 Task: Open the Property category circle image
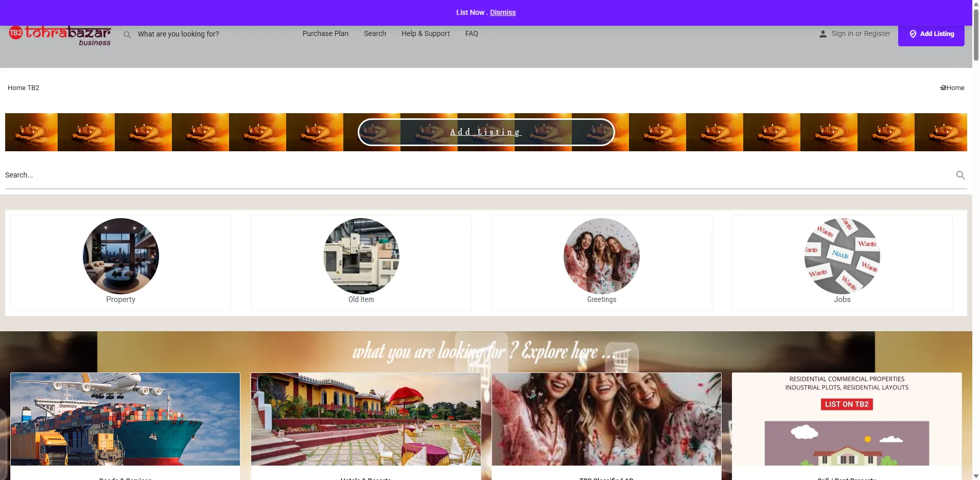(121, 256)
